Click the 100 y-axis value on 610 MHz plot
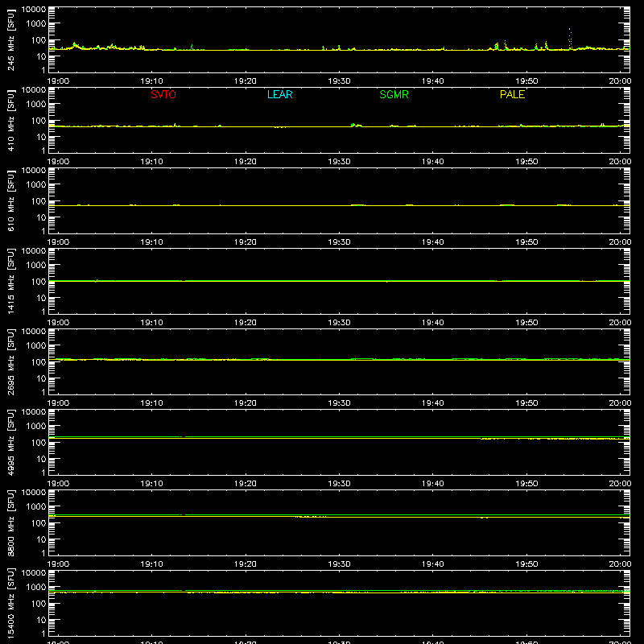This screenshot has width=644, height=644. click(x=39, y=201)
